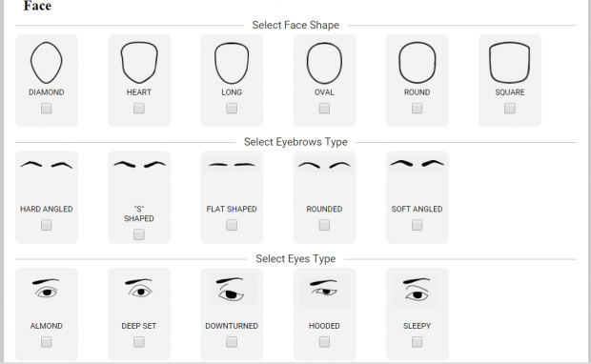
Task: Select the Soft Angled eyebrows image
Action: point(417,164)
